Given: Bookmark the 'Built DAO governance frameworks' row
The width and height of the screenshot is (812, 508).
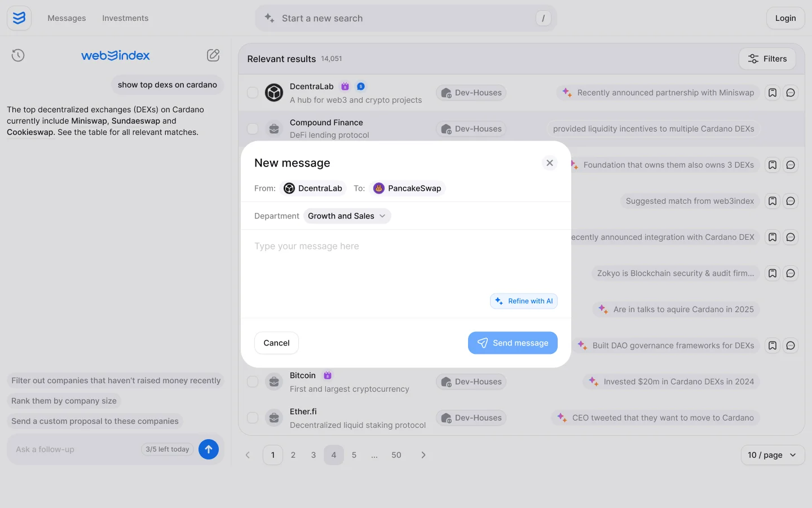Looking at the screenshot, I should (x=773, y=345).
